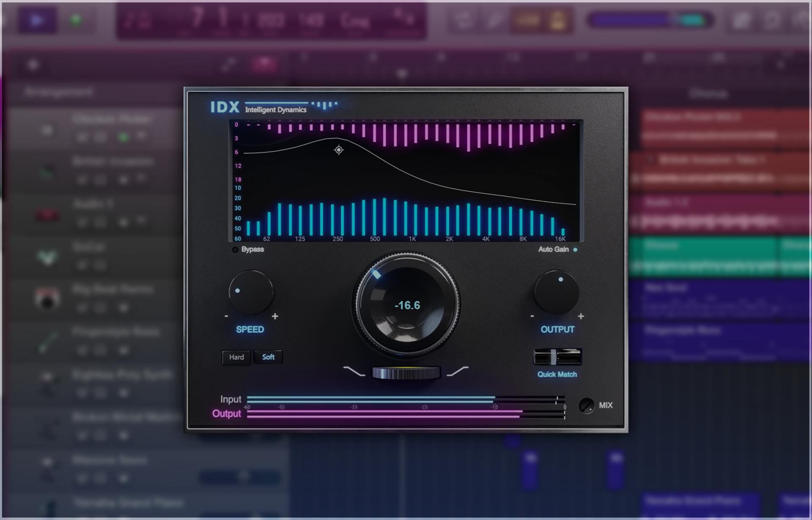Click the downward knee shape icon left of wheel

pyautogui.click(x=354, y=371)
